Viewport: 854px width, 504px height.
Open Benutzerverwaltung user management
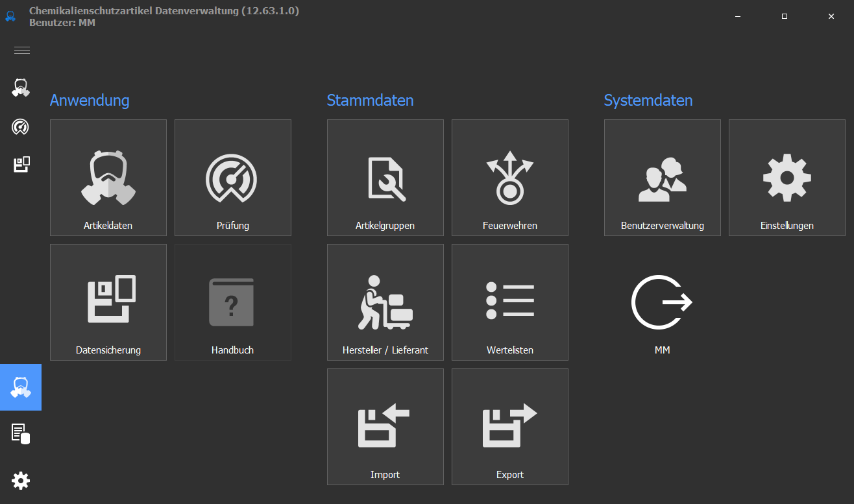pyautogui.click(x=663, y=178)
